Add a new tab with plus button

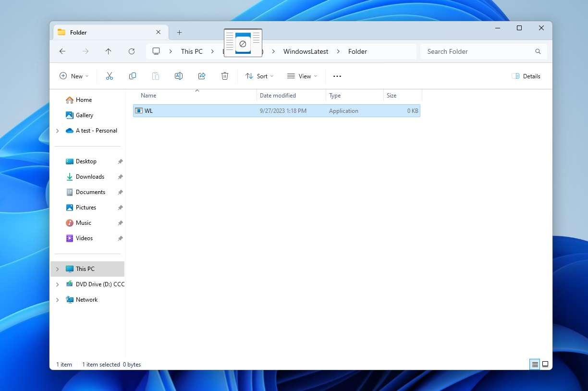[179, 32]
